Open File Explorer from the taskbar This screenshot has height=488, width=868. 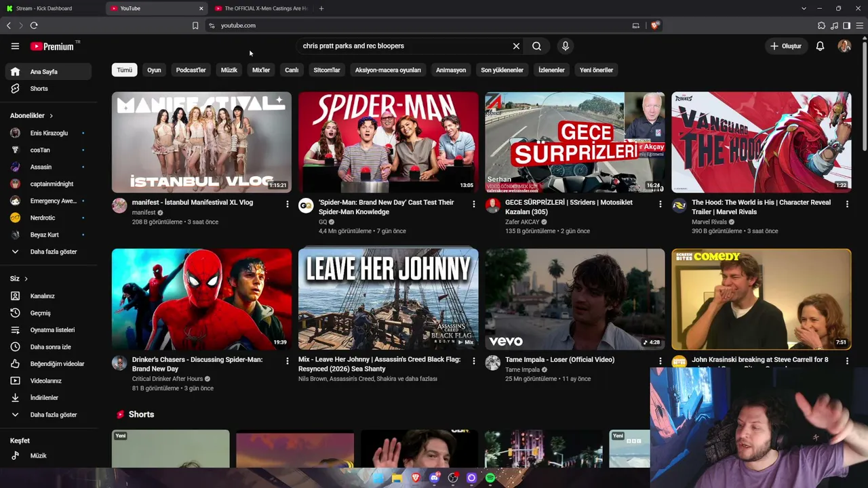tap(397, 479)
